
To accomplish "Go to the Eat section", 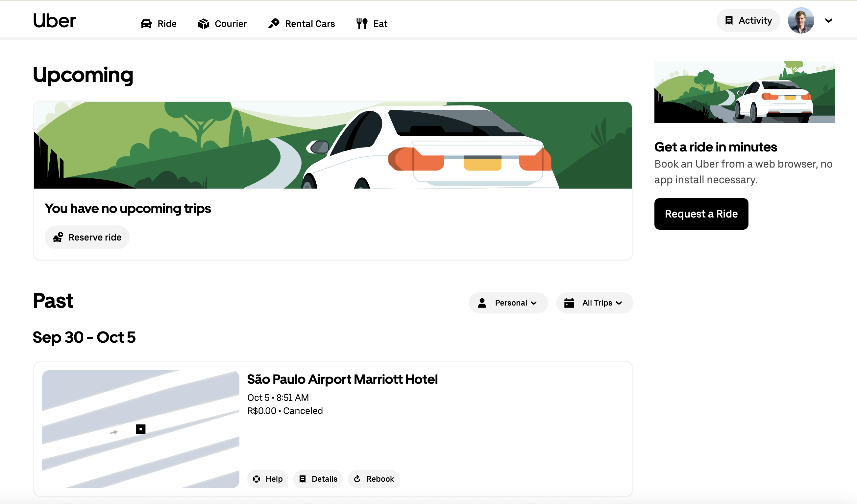I will click(380, 24).
